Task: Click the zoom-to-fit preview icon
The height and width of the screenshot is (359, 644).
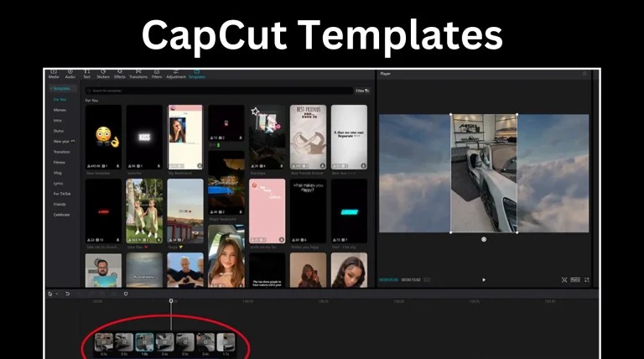Action: [564, 279]
